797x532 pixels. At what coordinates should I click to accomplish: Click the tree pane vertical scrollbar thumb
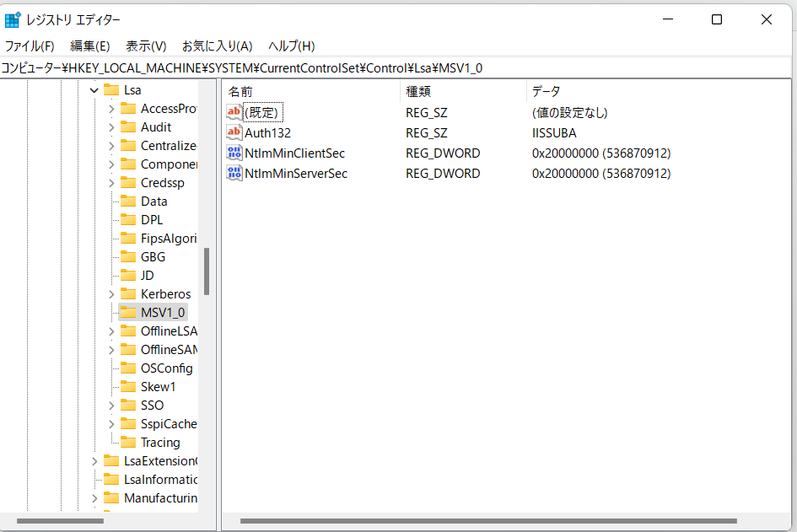(207, 271)
